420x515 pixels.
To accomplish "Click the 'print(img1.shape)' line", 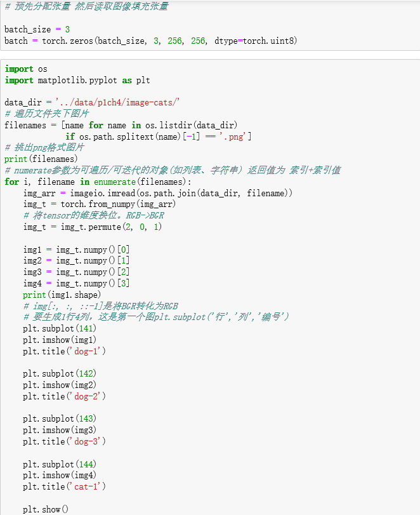I will 62,295.
